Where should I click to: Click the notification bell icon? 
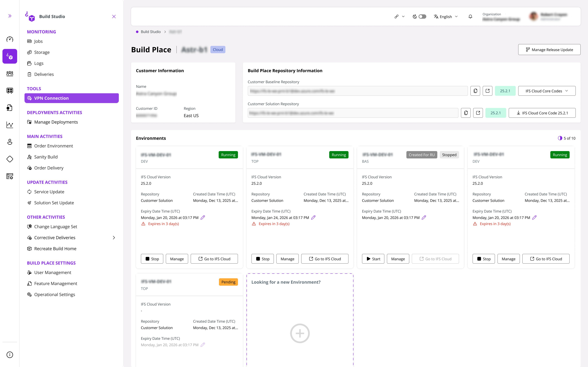click(x=470, y=16)
